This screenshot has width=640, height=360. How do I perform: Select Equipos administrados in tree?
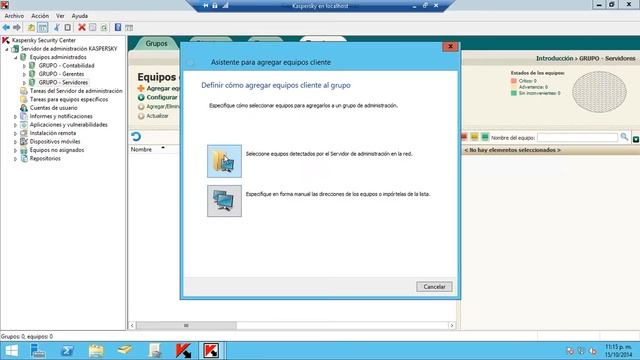click(58, 57)
